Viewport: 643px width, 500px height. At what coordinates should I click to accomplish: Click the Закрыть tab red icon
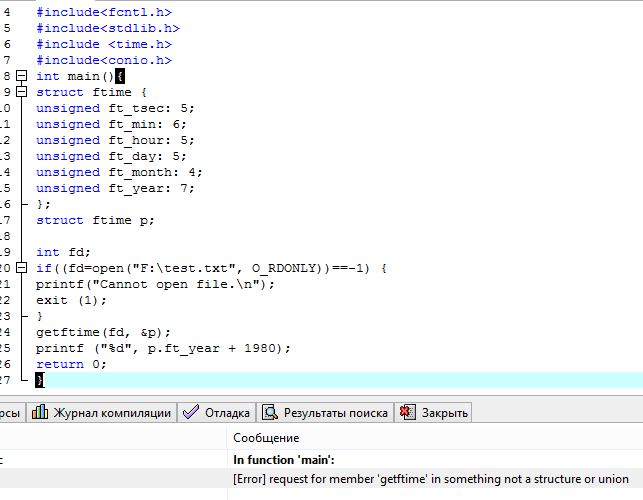point(407,413)
